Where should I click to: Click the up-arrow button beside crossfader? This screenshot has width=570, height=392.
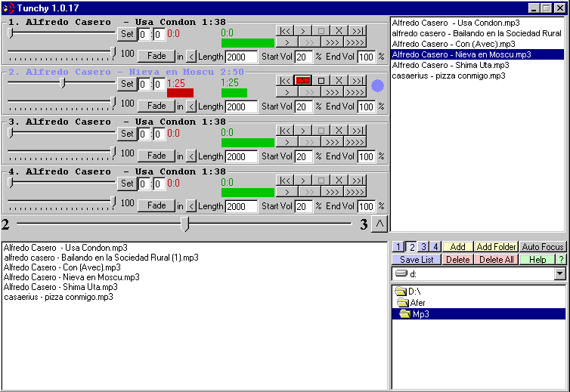coord(379,224)
